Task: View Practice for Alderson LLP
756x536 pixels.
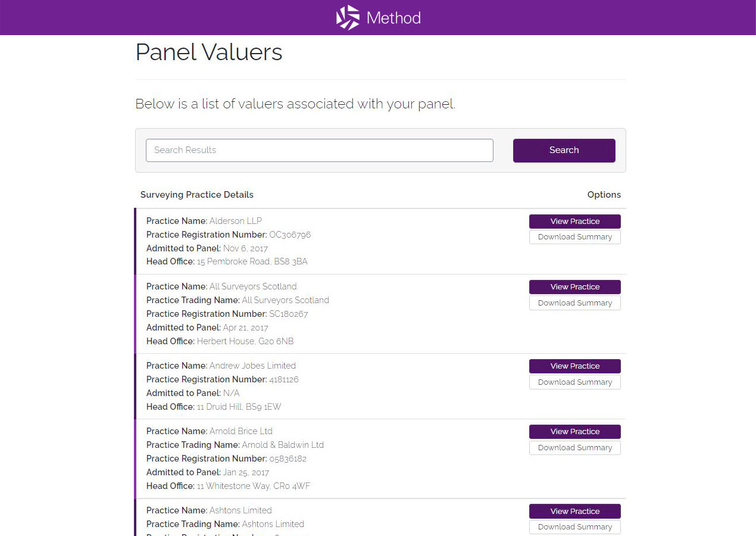Action: (x=574, y=222)
